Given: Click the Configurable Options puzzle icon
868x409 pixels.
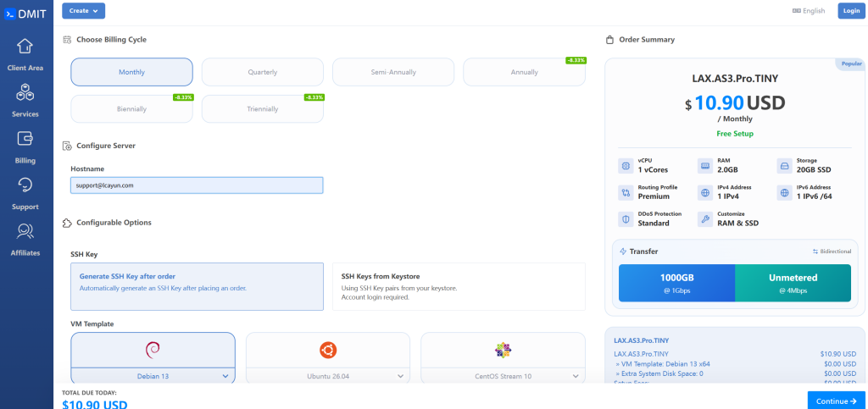Looking at the screenshot, I should click(67, 223).
